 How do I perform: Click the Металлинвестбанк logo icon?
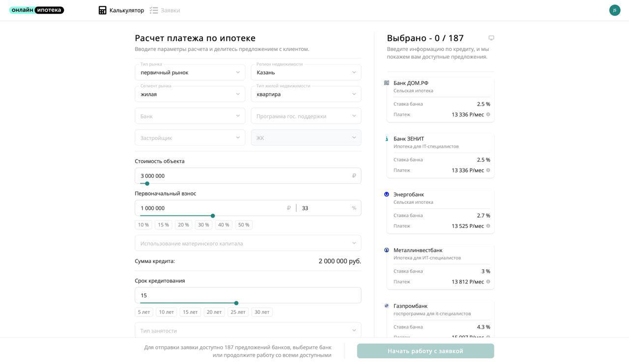[387, 250]
